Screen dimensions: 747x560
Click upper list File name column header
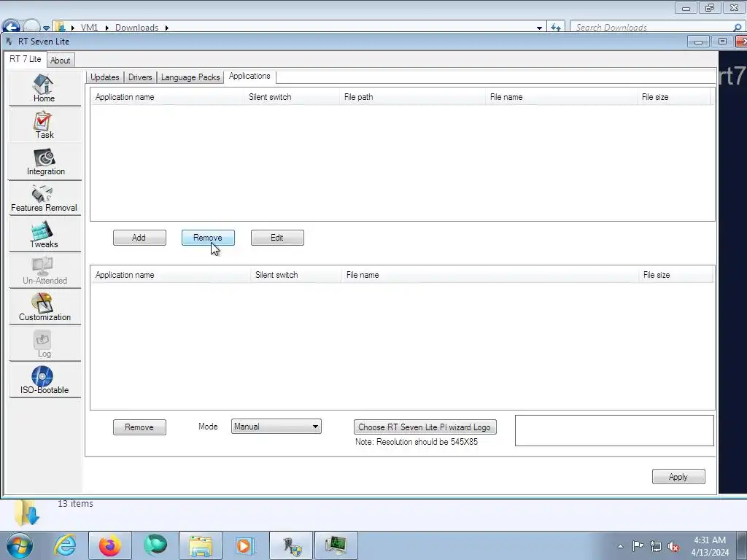pyautogui.click(x=561, y=97)
